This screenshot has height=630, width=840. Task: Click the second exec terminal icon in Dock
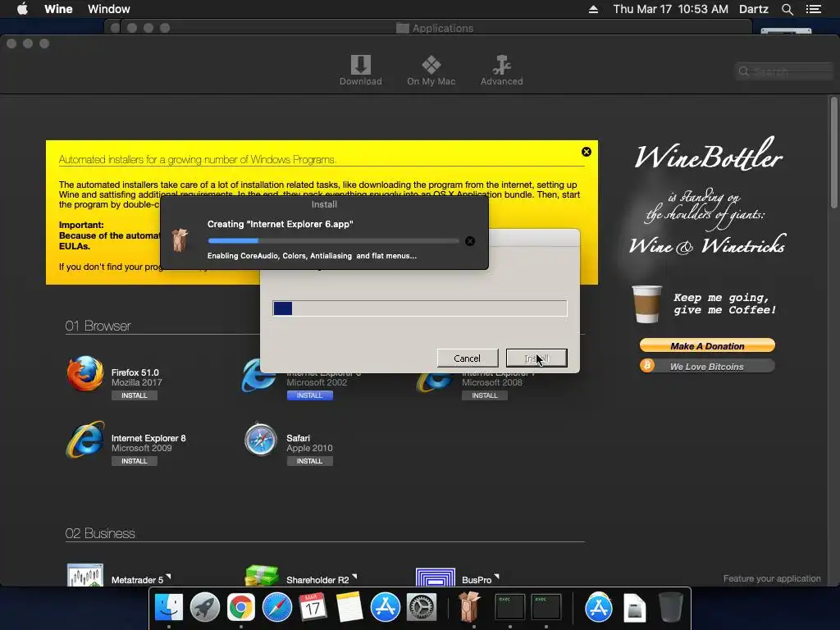point(546,608)
